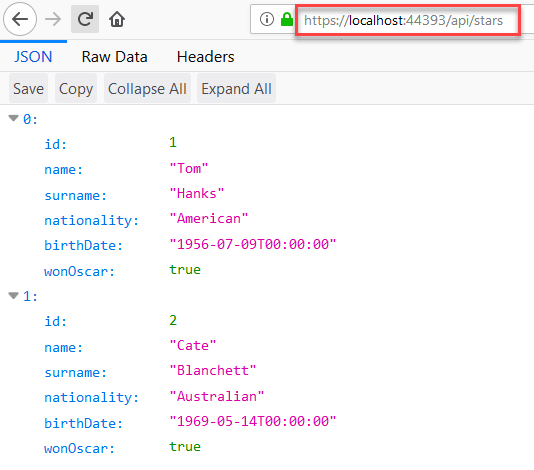Click the id value 2
Screen dimensions: 534x470
pos(173,320)
